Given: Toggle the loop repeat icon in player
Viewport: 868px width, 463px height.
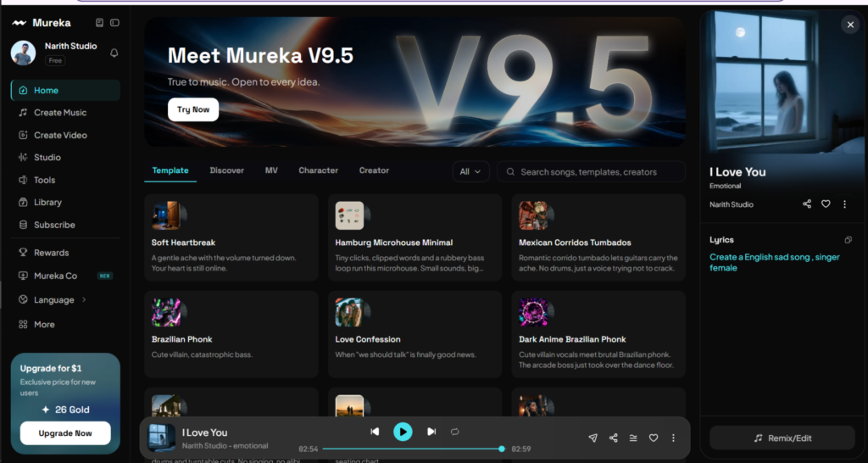Looking at the screenshot, I should [x=455, y=432].
